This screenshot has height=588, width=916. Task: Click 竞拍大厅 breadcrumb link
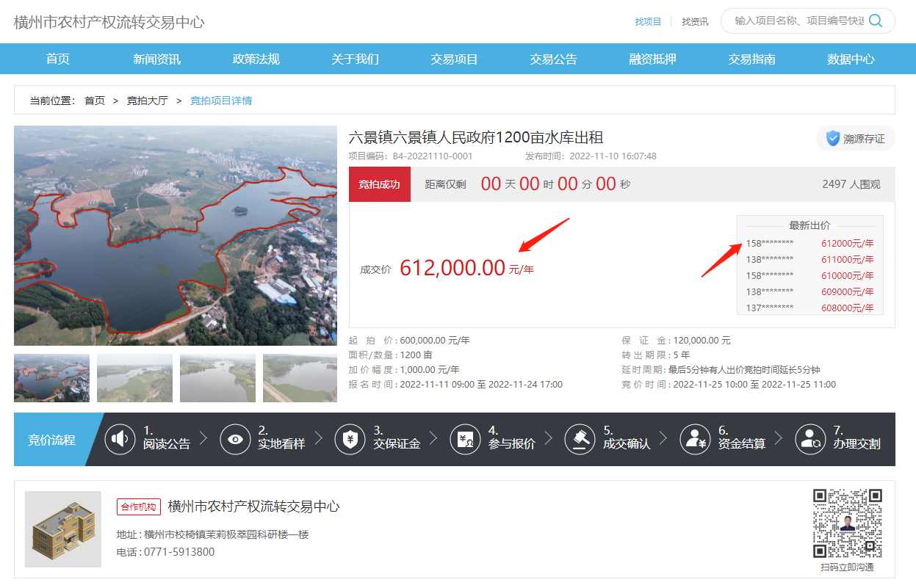coord(147,101)
